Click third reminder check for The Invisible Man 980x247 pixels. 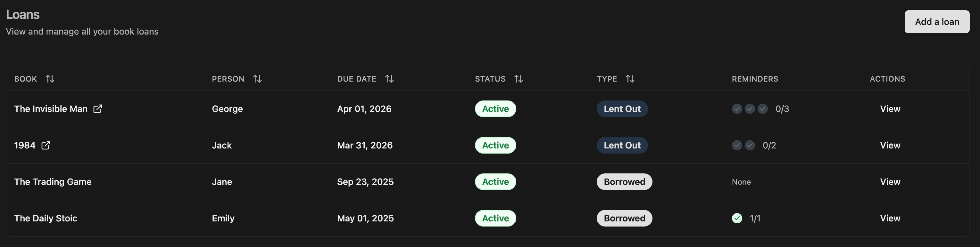[x=762, y=109]
